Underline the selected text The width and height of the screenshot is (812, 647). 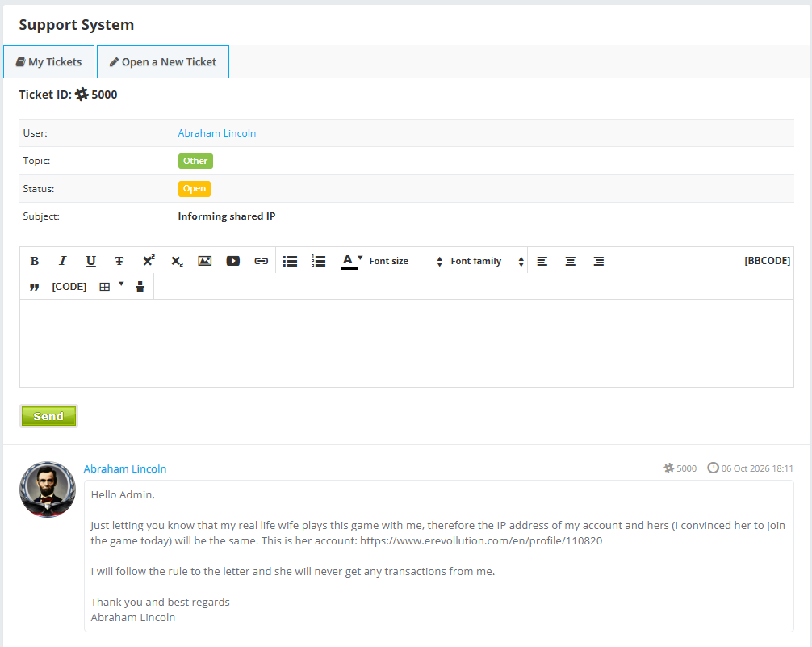[x=90, y=261]
